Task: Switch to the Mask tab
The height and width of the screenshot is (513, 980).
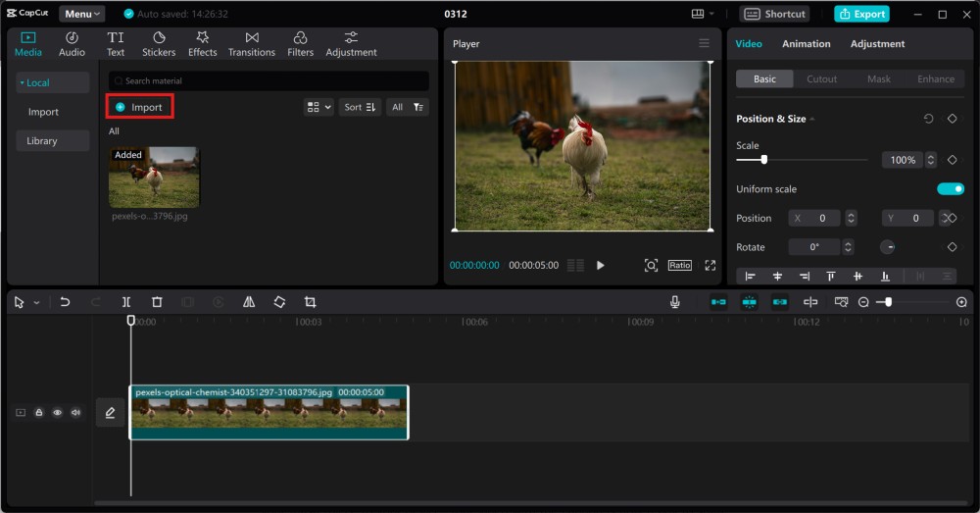Action: pos(879,78)
